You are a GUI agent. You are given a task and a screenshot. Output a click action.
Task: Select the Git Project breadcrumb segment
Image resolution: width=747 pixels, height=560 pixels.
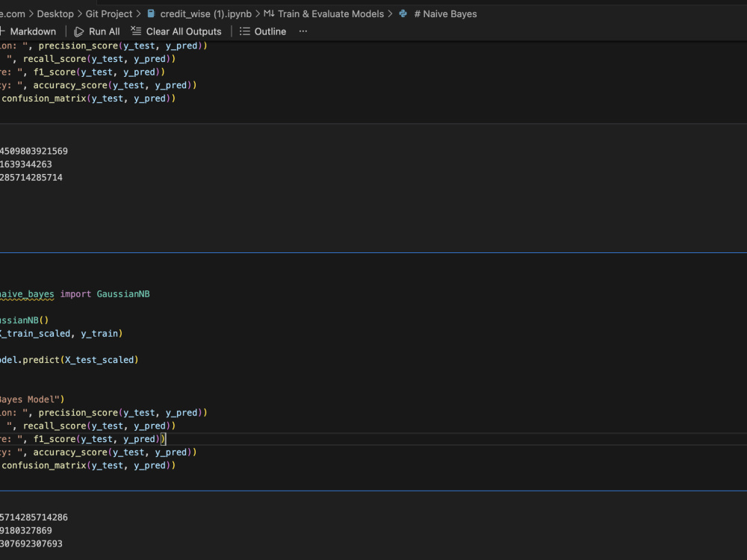(x=108, y=13)
